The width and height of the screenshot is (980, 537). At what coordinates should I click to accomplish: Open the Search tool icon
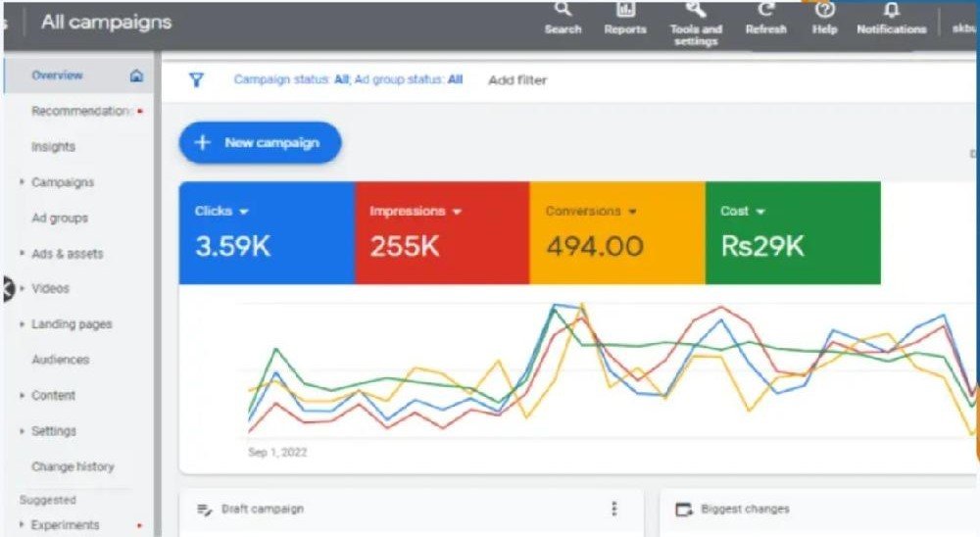pyautogui.click(x=563, y=10)
